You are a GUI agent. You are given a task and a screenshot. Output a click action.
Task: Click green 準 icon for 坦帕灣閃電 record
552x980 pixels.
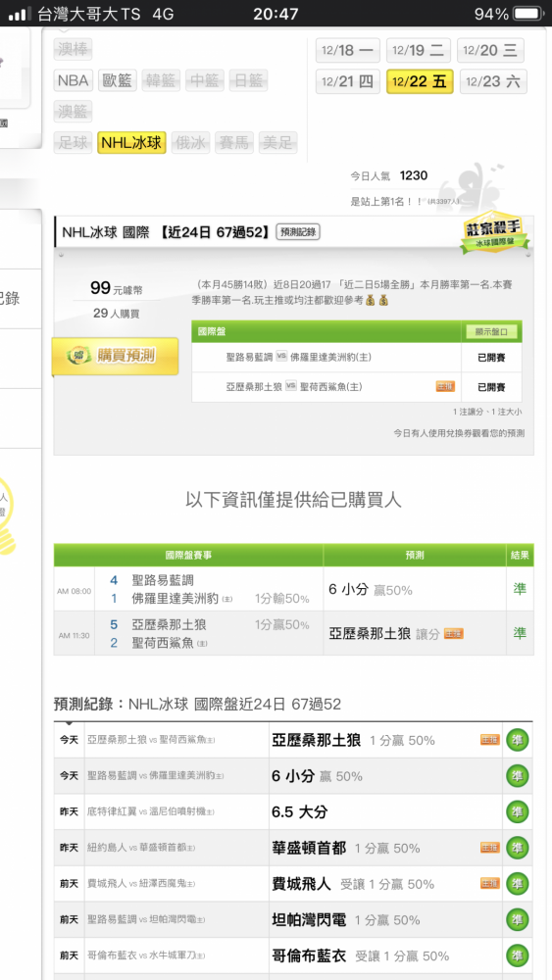point(518,920)
